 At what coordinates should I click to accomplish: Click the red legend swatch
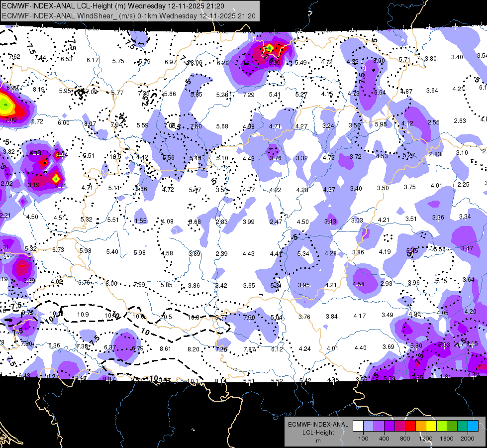tap(410, 426)
